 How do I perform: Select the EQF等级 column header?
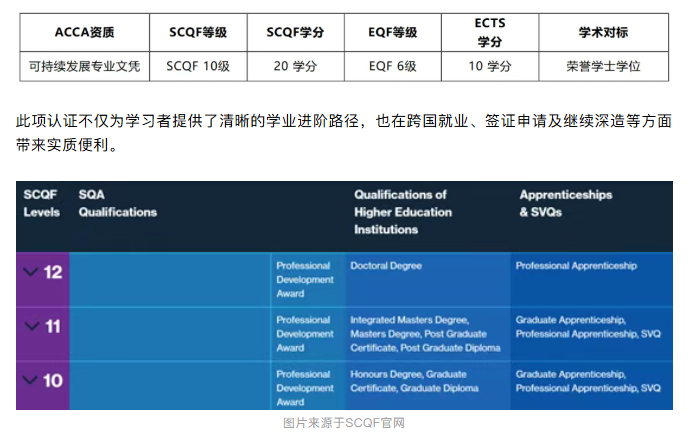coord(393,32)
